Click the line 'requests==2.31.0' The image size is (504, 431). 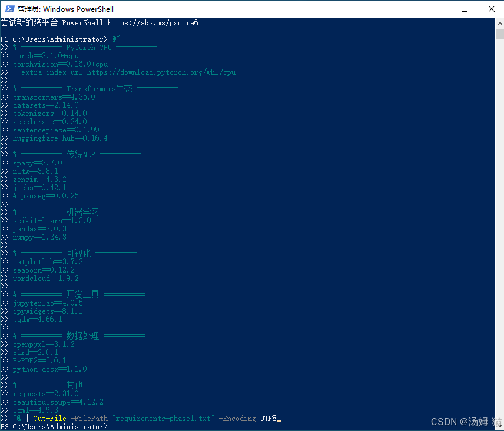46,394
